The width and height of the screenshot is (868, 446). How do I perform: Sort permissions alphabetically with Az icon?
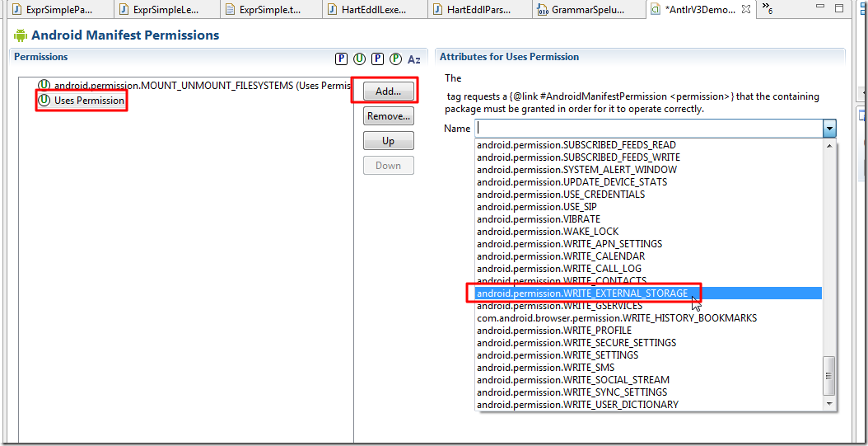point(413,59)
